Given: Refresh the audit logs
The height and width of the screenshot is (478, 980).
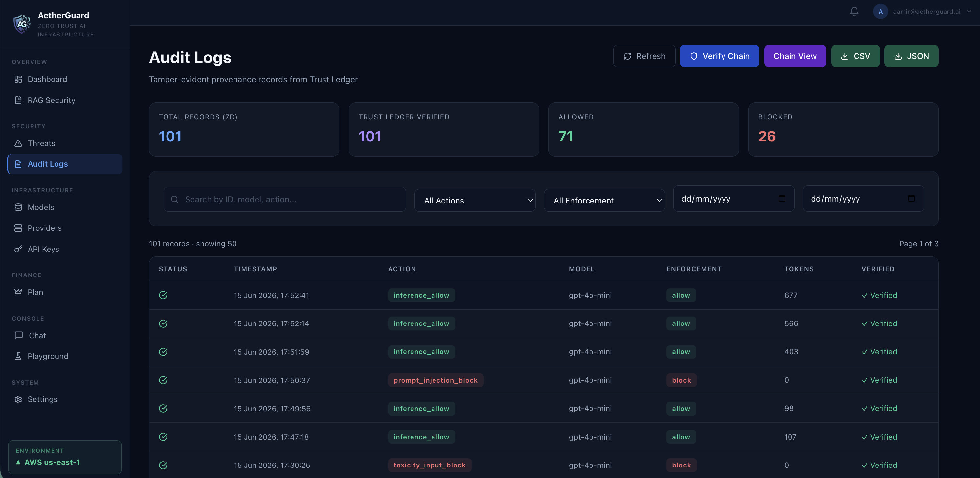Looking at the screenshot, I should (x=644, y=56).
